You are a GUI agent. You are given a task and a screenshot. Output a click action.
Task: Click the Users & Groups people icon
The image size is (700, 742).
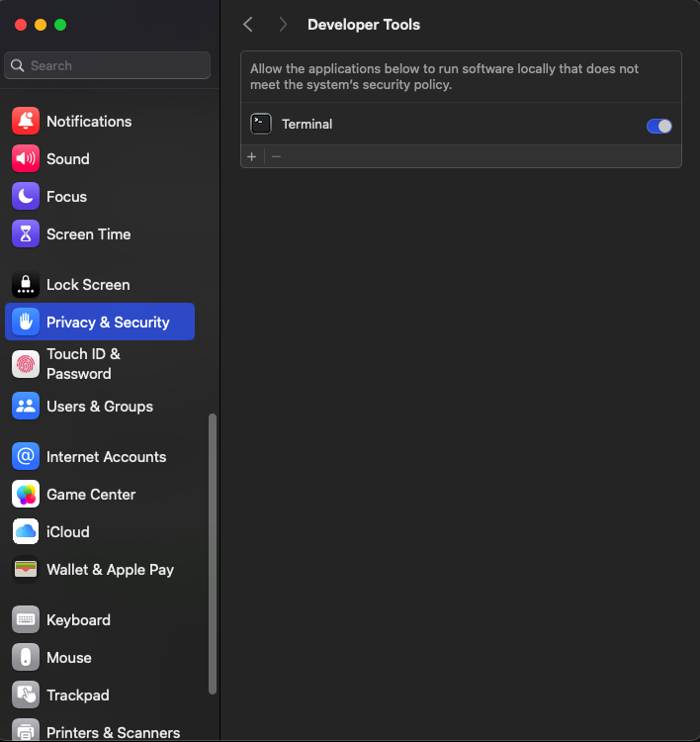pyautogui.click(x=26, y=406)
